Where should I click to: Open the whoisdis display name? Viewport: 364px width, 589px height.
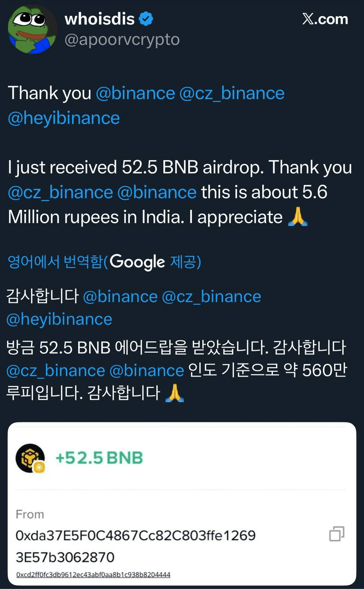click(x=99, y=19)
